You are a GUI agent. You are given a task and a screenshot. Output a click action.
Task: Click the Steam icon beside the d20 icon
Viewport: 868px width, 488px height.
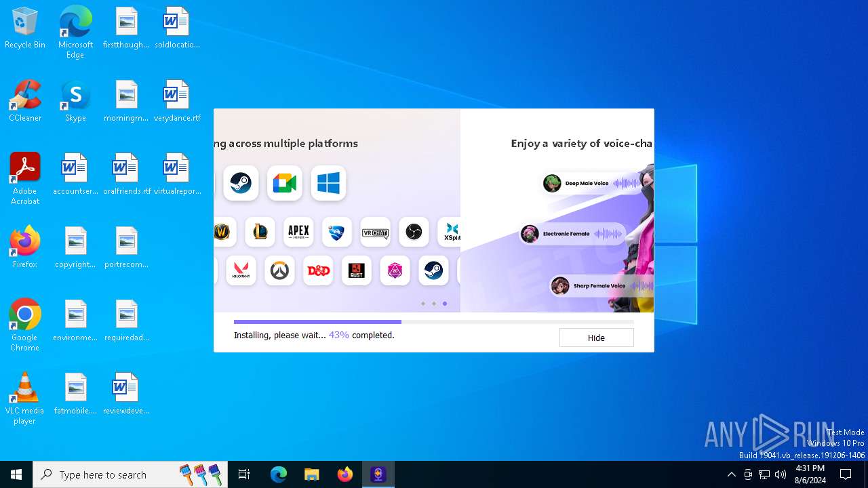click(433, 270)
